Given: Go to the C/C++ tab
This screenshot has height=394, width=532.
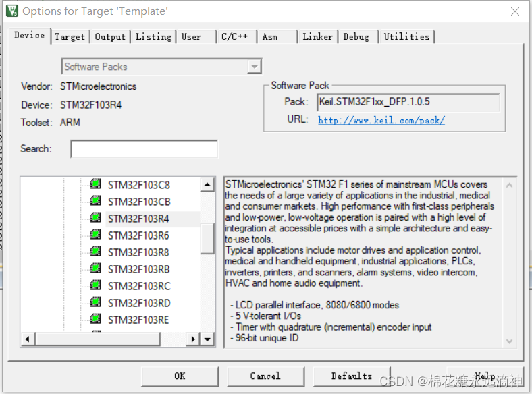Looking at the screenshot, I should coord(236,37).
